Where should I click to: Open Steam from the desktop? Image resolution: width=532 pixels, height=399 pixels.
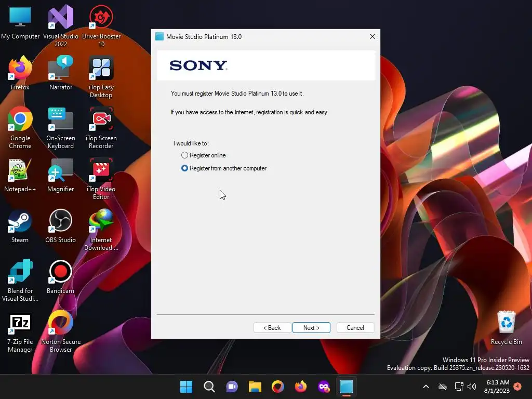click(x=20, y=226)
